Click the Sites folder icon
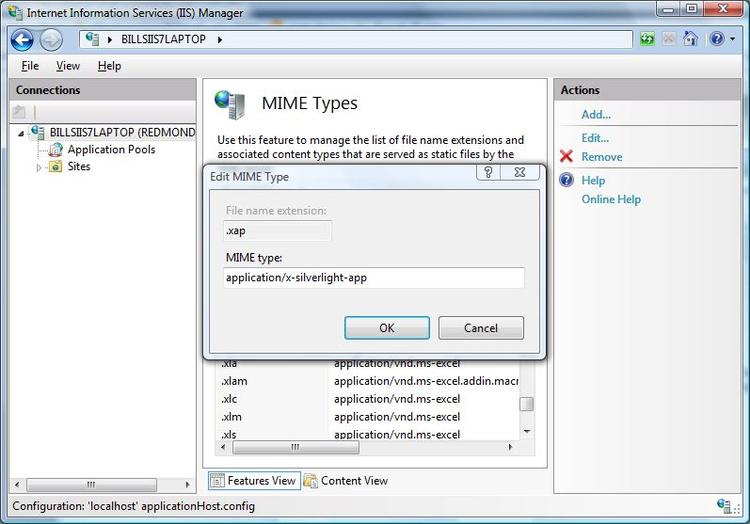 click(x=56, y=166)
